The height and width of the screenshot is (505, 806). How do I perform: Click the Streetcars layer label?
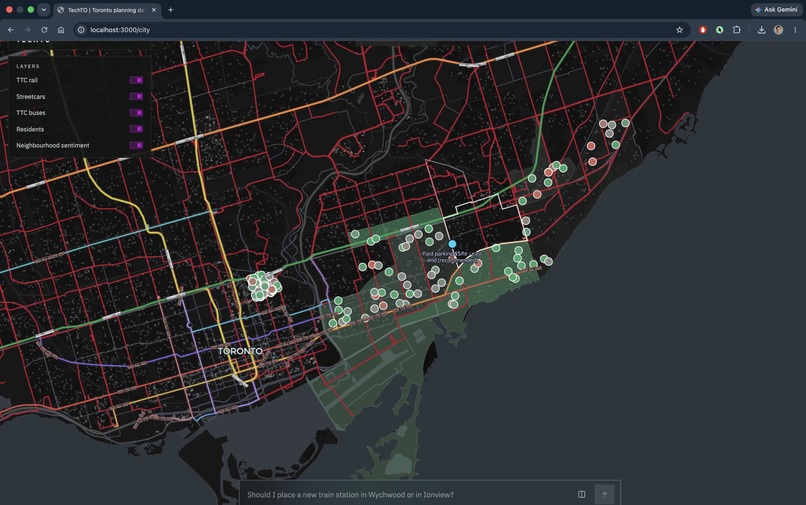pos(30,97)
